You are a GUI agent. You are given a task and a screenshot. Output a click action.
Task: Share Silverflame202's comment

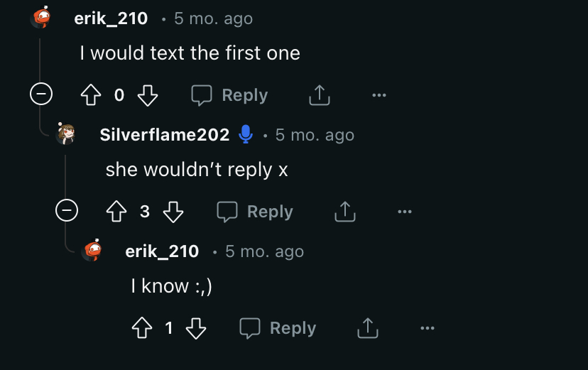click(344, 212)
